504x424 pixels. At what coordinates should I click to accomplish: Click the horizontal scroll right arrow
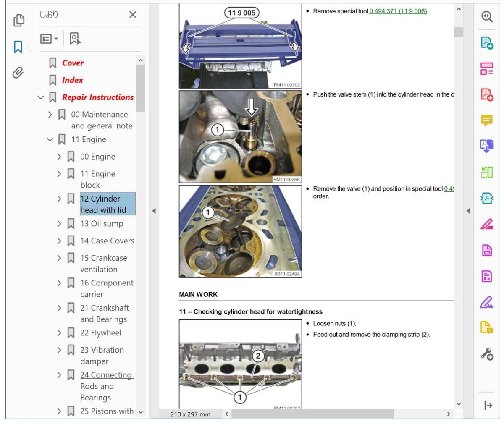[448, 414]
